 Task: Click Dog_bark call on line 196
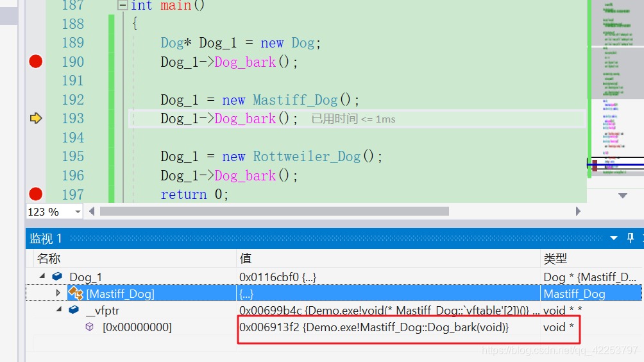tap(245, 176)
